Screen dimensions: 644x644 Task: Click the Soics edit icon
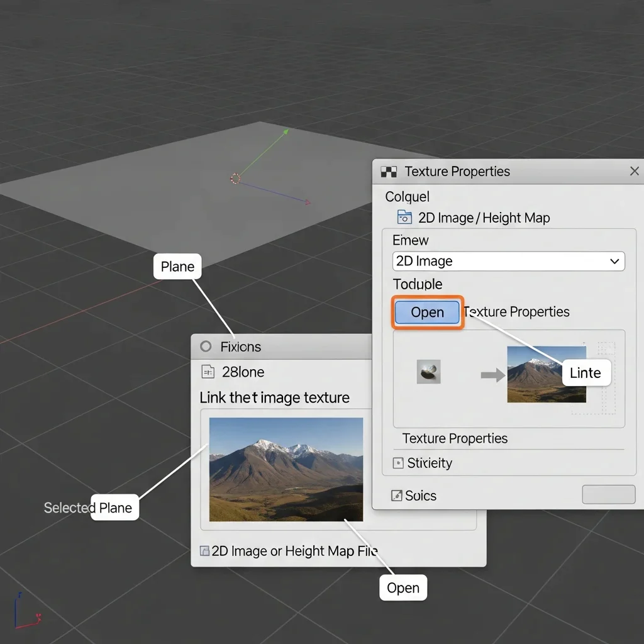[396, 496]
